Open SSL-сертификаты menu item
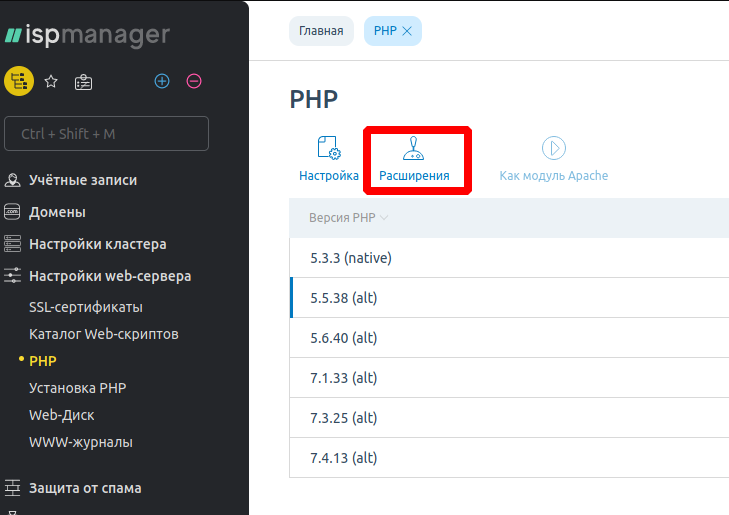Image resolution: width=729 pixels, height=515 pixels. click(x=86, y=307)
